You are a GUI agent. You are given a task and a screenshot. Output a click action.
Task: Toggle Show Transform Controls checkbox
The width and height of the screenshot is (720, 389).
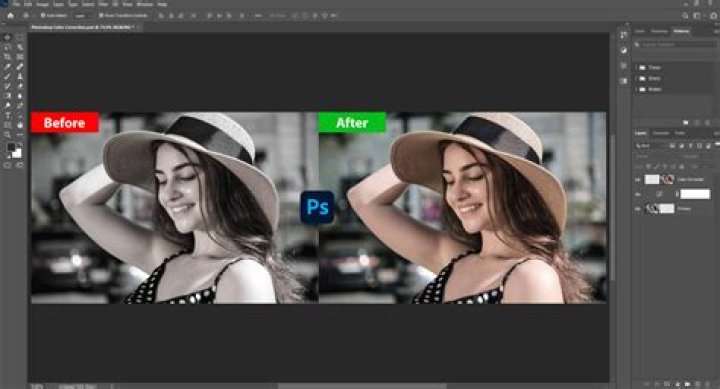click(x=101, y=16)
